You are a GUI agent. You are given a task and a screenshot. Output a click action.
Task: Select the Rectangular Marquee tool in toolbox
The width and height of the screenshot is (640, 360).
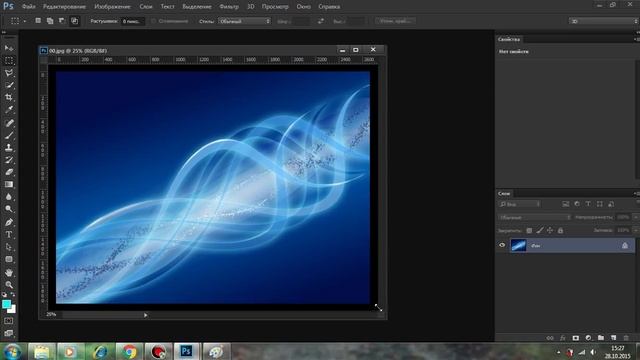coord(9,60)
